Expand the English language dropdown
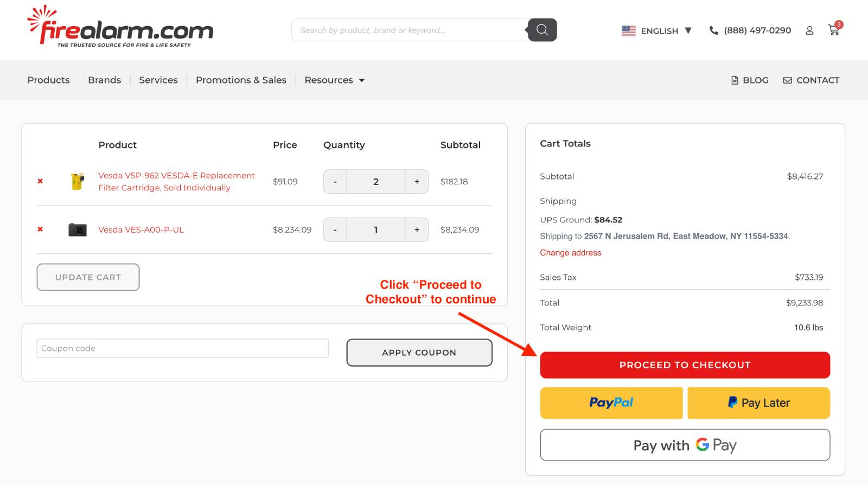 pos(656,31)
